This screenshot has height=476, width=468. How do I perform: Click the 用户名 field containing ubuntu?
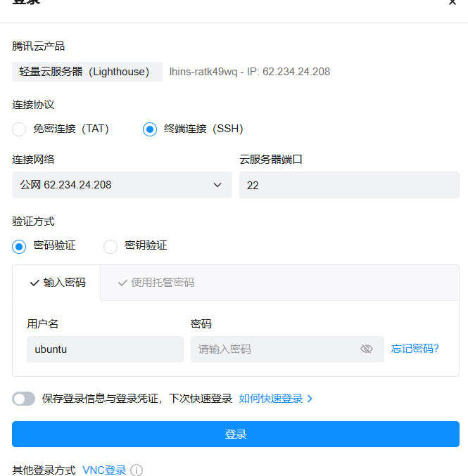point(105,349)
